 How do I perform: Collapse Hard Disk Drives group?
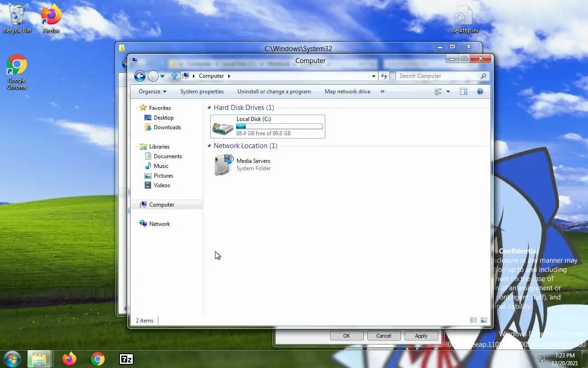(209, 108)
